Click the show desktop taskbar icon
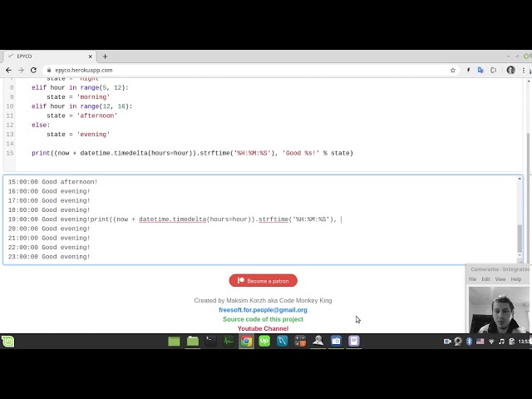 tap(174, 341)
